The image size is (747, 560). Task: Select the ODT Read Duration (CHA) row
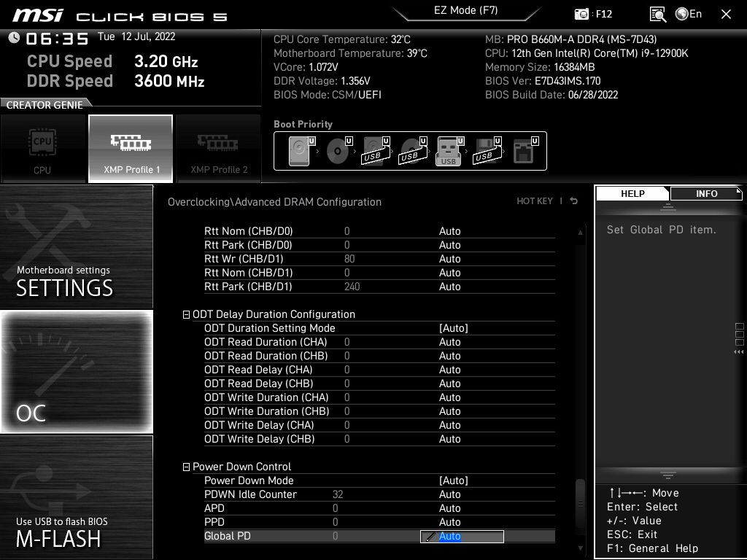[x=379, y=342]
